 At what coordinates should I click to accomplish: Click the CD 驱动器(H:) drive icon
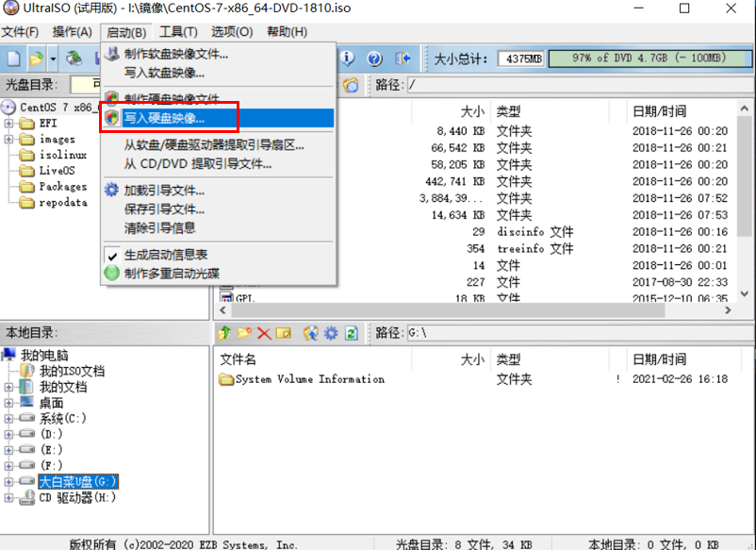tap(26, 497)
